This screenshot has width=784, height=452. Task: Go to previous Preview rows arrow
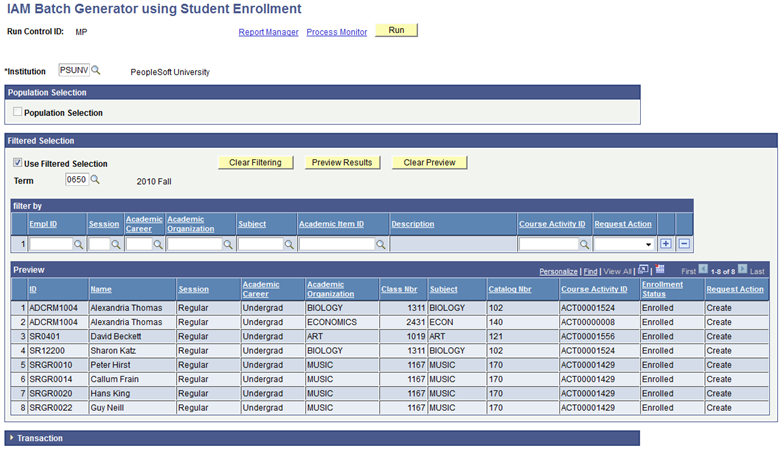coord(703,269)
